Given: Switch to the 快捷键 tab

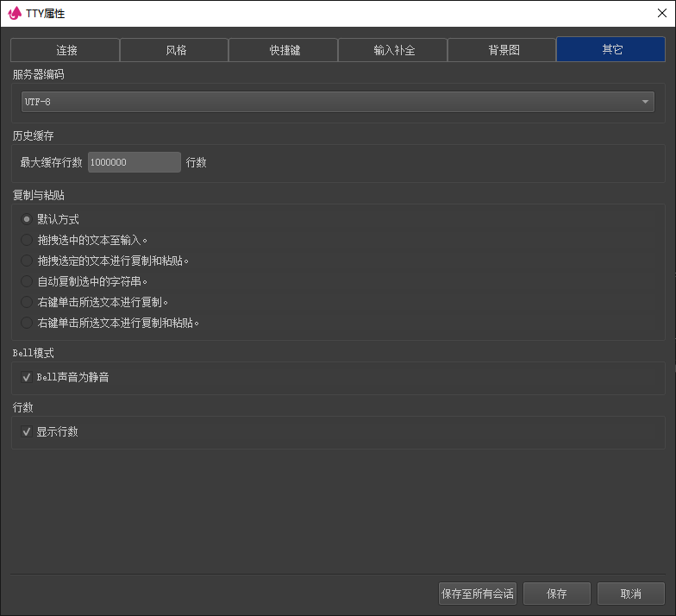Looking at the screenshot, I should (283, 50).
